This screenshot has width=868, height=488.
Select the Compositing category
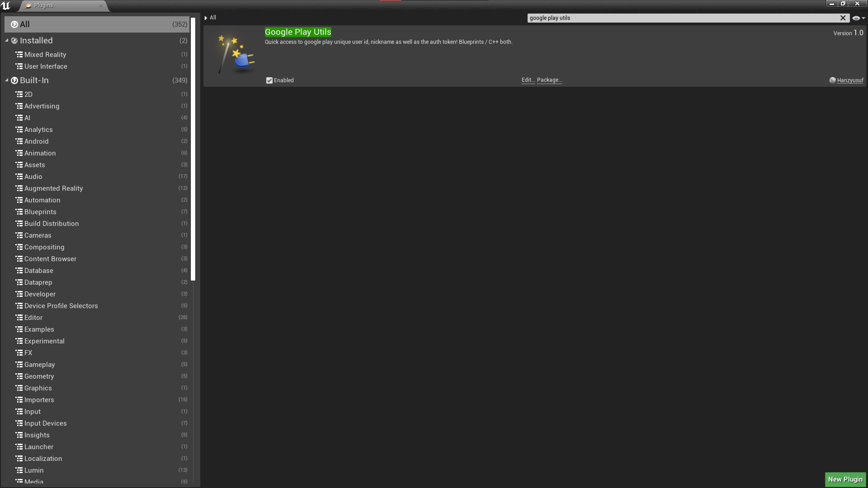point(97,247)
